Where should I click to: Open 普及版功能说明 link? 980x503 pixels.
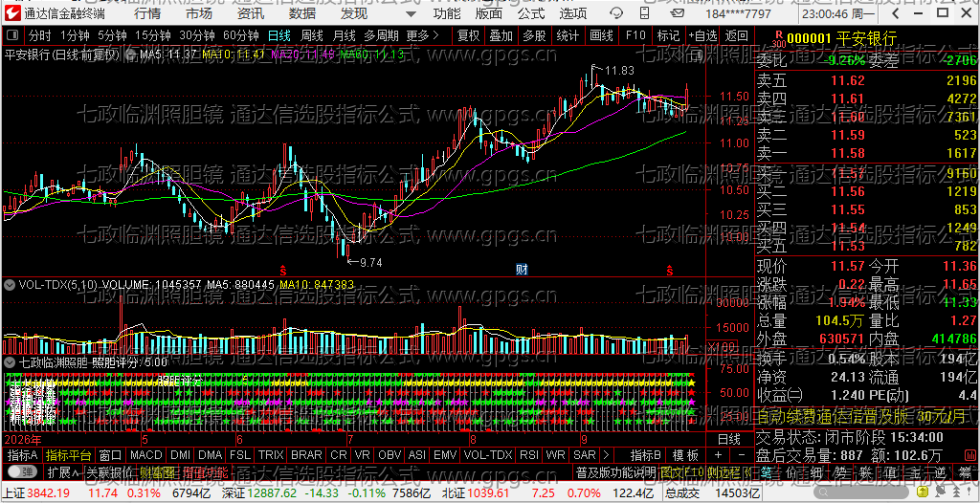pos(615,472)
